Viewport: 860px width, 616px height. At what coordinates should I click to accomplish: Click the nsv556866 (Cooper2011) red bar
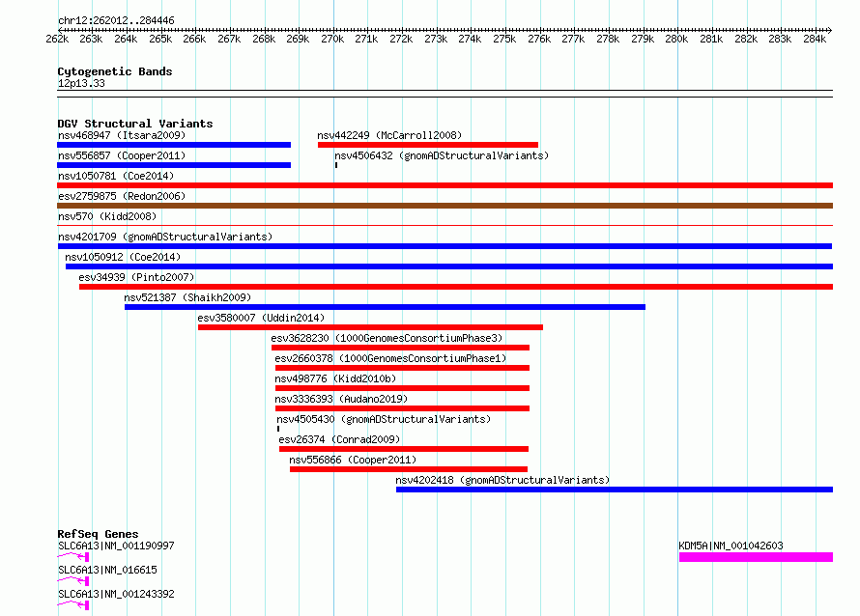click(x=409, y=469)
